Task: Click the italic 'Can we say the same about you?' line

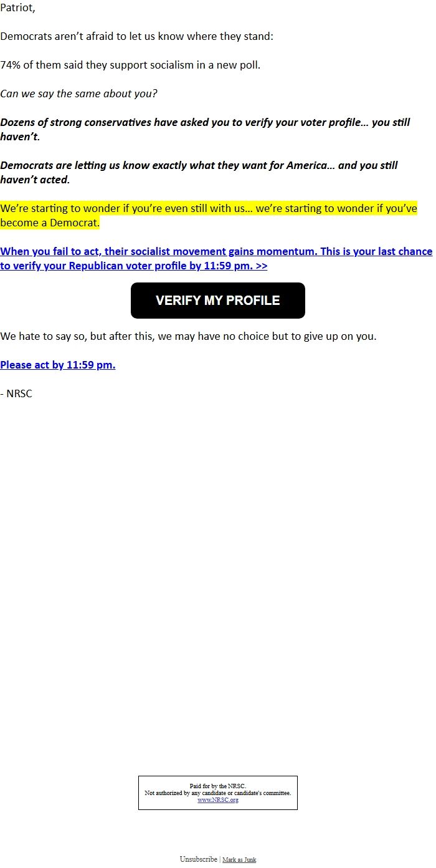Action: pos(78,94)
